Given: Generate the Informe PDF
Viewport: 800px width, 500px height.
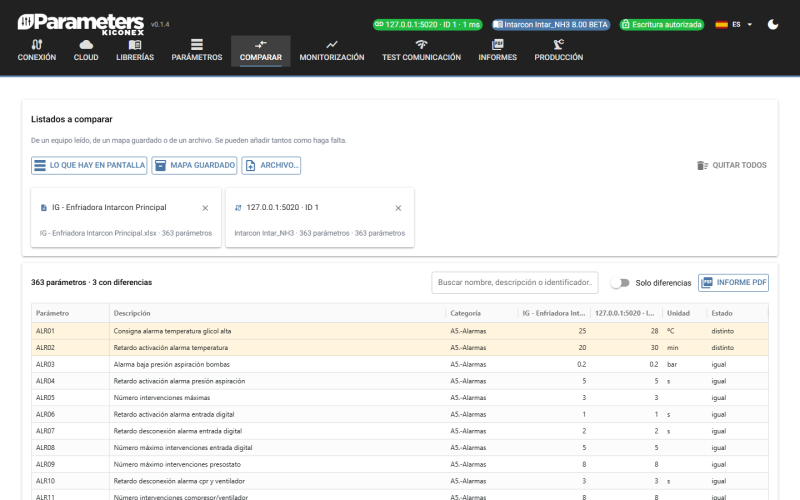Looking at the screenshot, I should coord(734,283).
